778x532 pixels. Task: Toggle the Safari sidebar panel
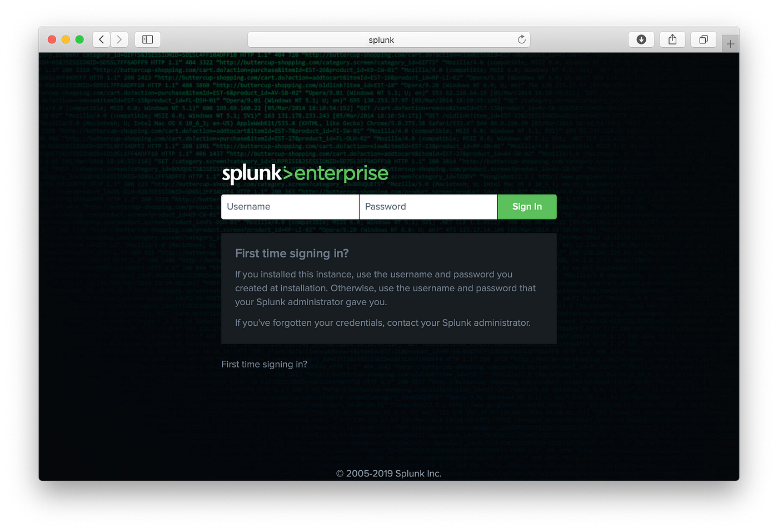click(x=147, y=39)
